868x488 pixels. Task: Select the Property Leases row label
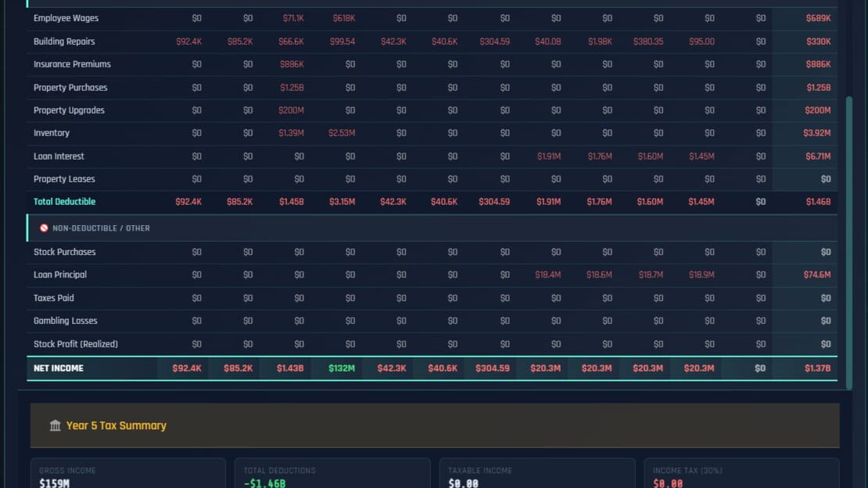pyautogui.click(x=64, y=179)
